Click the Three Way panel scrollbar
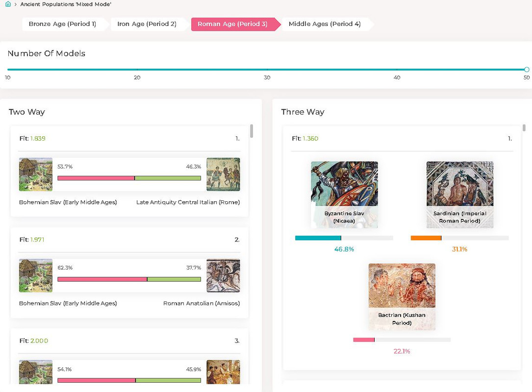The width and height of the screenshot is (532, 392). (x=524, y=128)
